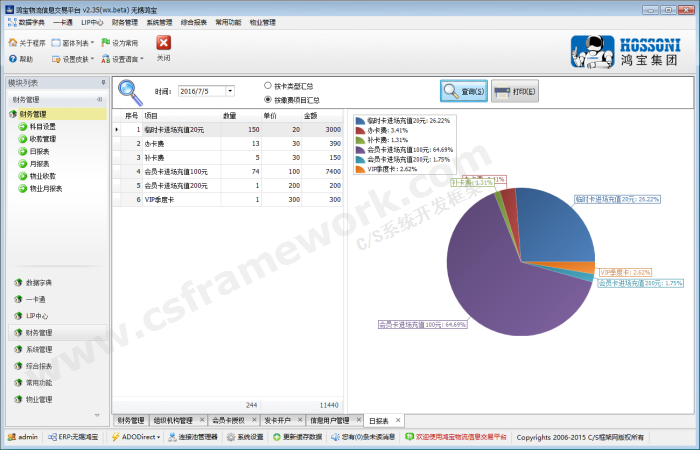
Task: Open the 综合报表 menu
Action: pos(193,21)
